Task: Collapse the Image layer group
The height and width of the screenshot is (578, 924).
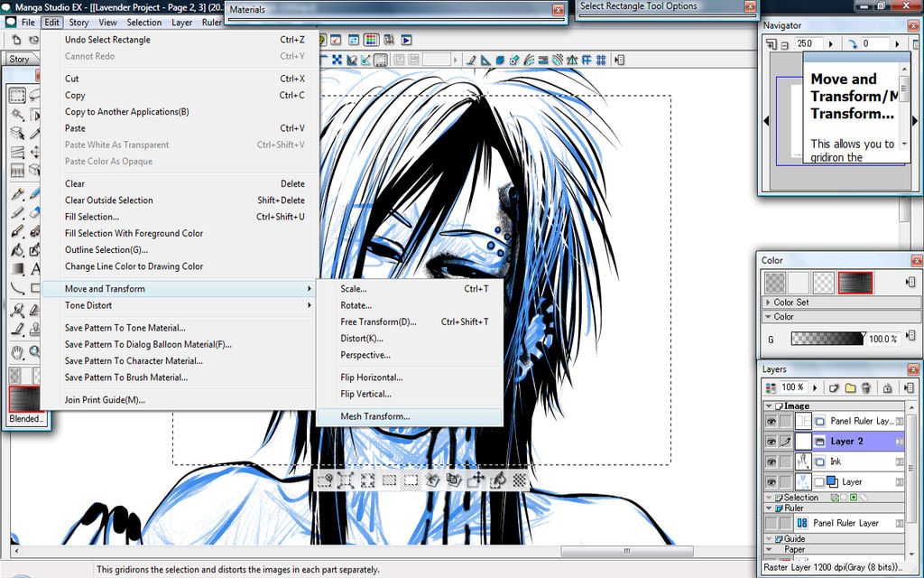Action: tap(769, 406)
